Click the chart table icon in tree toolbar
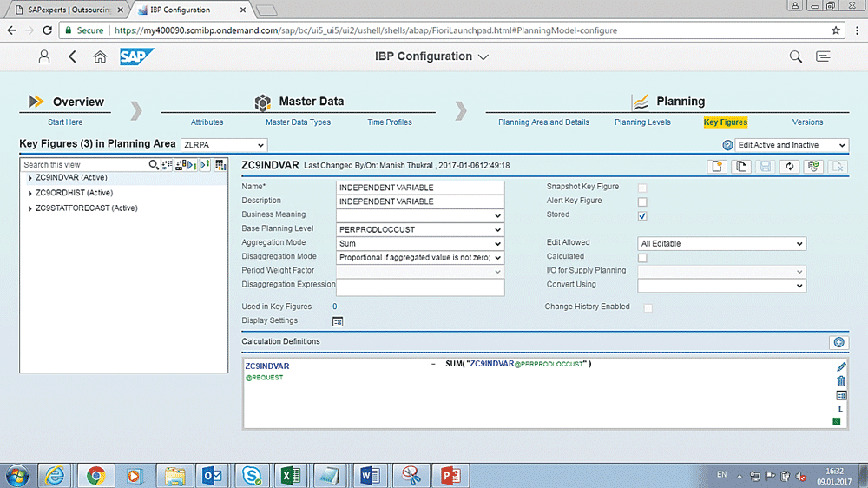 pyautogui.click(x=220, y=164)
